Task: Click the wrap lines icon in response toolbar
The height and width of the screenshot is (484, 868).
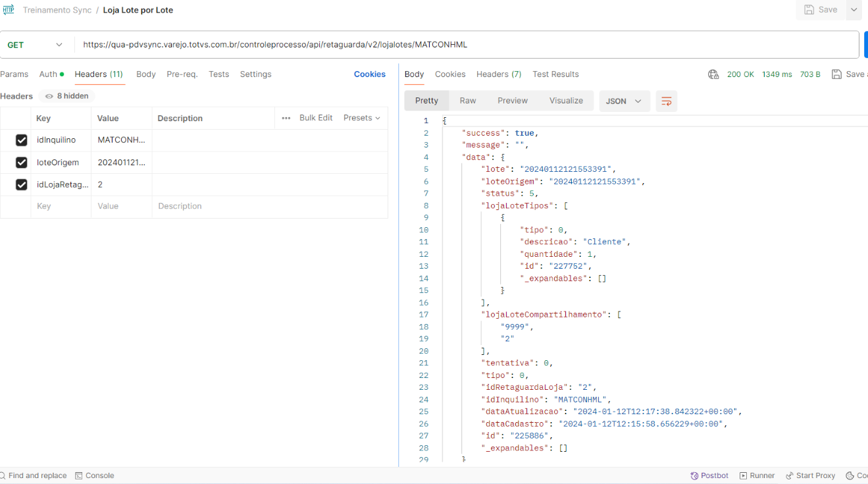Action: (x=666, y=101)
